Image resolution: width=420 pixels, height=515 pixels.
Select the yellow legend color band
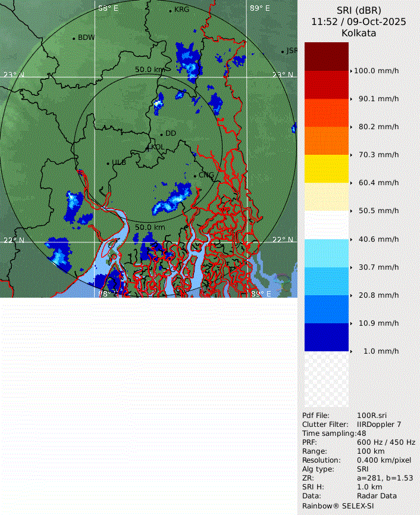click(x=327, y=168)
